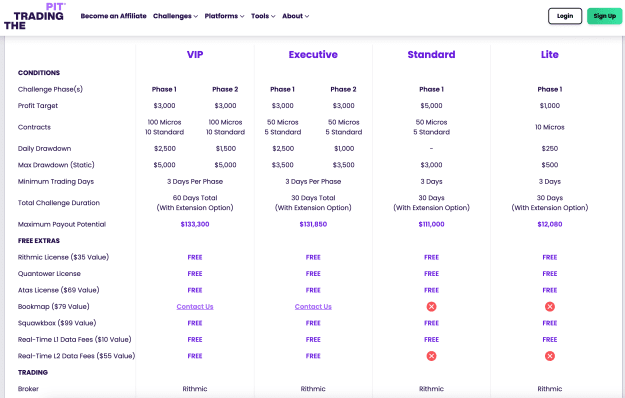Click Minimum Trading Days row label
Screen dimensions: 625x398
[56, 182]
